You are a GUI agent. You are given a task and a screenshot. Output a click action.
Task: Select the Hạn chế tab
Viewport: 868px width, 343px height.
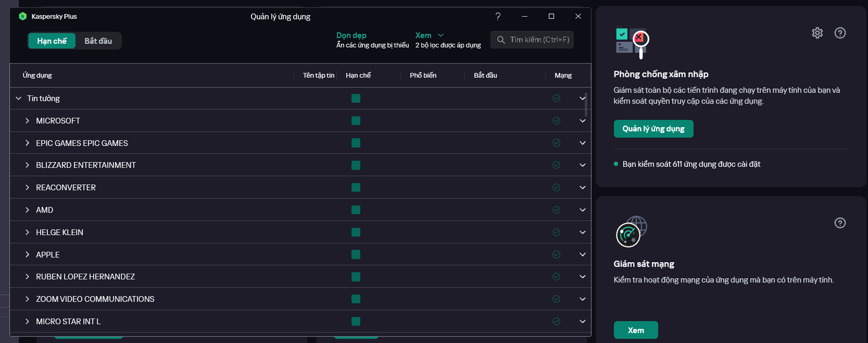point(52,41)
